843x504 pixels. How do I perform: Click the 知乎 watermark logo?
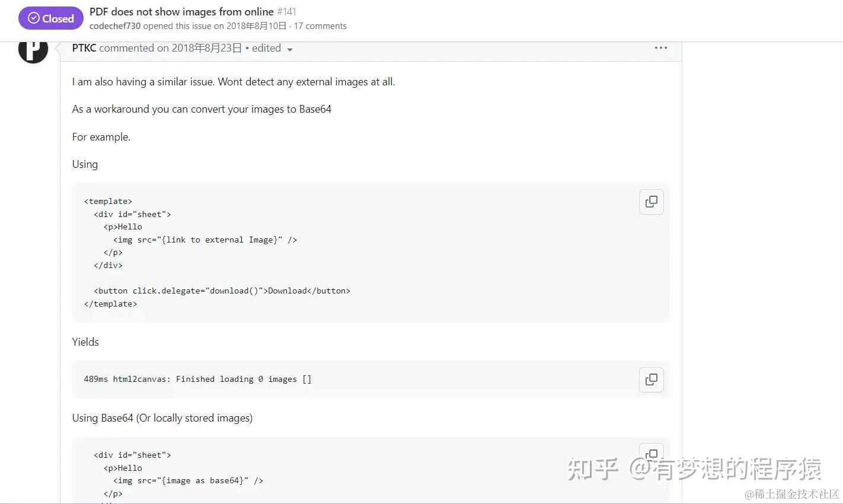tap(593, 469)
